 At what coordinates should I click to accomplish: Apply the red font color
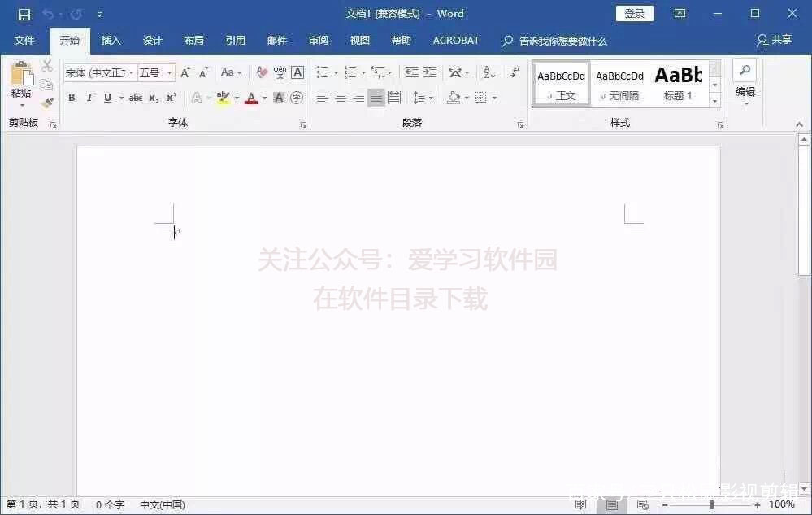click(x=251, y=98)
